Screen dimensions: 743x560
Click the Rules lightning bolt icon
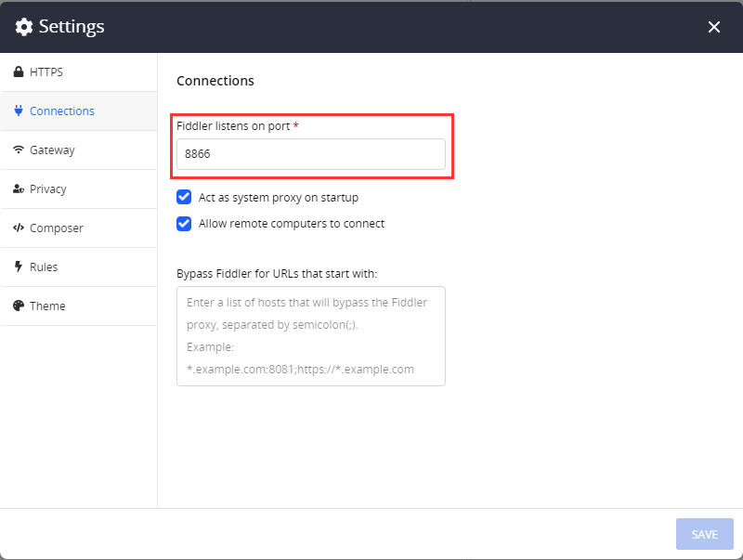(19, 267)
